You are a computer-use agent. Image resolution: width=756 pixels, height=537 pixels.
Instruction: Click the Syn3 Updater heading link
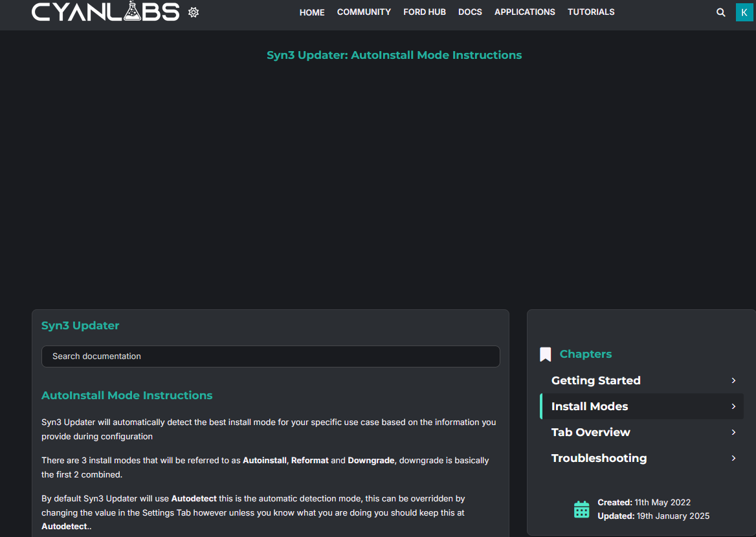(80, 325)
